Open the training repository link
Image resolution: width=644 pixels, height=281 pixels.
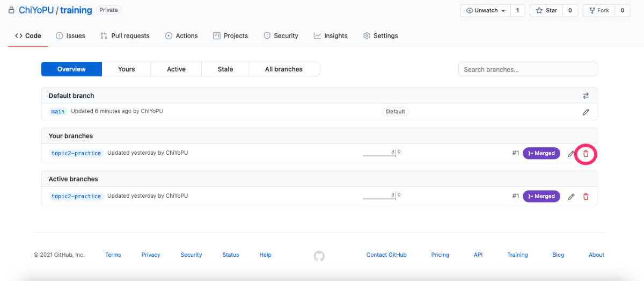click(x=76, y=10)
